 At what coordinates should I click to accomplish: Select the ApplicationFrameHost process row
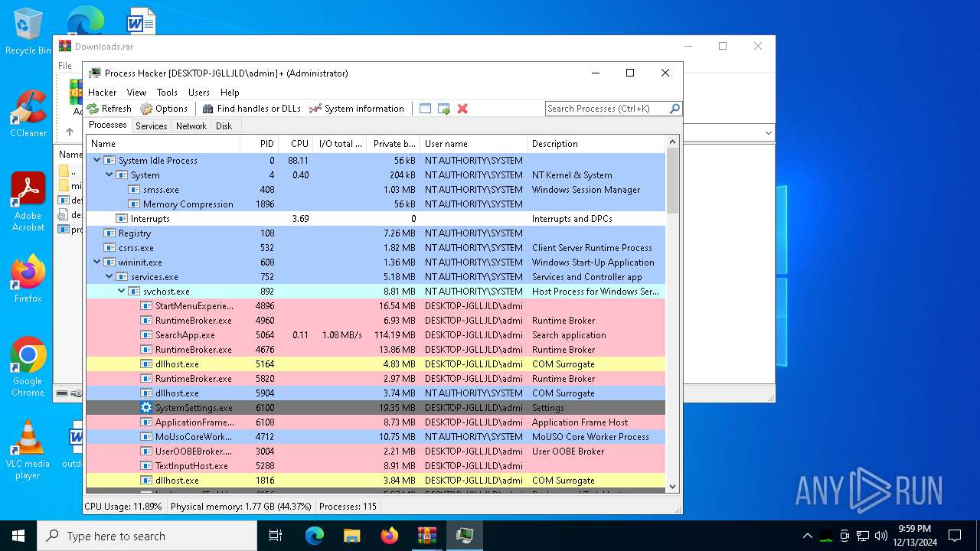pyautogui.click(x=376, y=422)
